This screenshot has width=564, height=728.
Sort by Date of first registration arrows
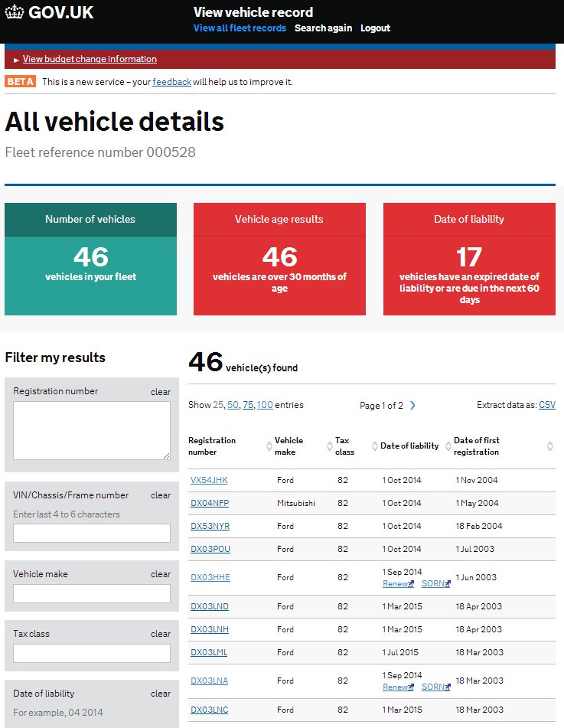click(550, 446)
